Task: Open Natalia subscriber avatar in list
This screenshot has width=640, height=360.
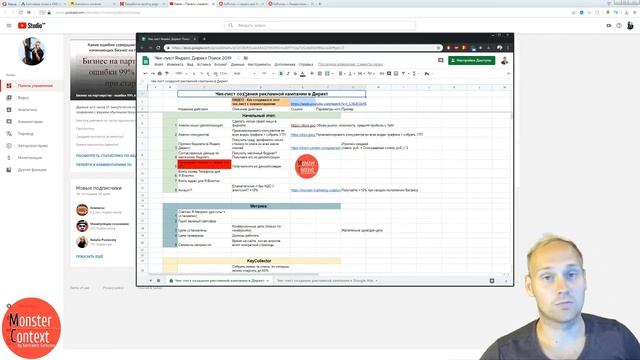Action: click(x=82, y=242)
